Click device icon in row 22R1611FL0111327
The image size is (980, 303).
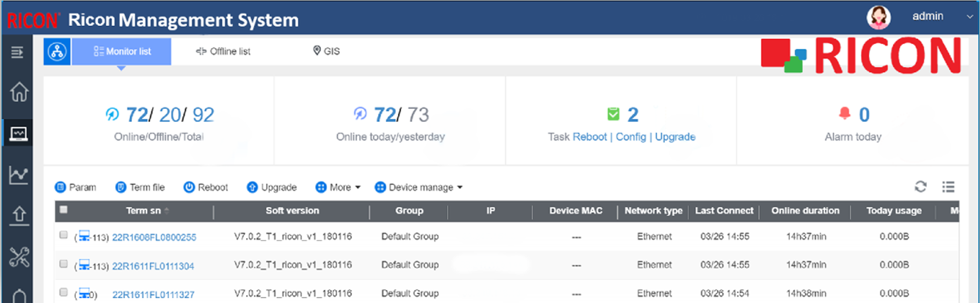coord(84,293)
